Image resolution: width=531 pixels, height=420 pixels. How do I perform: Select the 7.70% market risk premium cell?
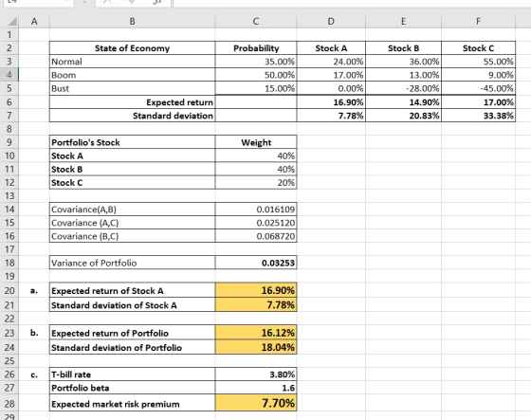(x=256, y=403)
